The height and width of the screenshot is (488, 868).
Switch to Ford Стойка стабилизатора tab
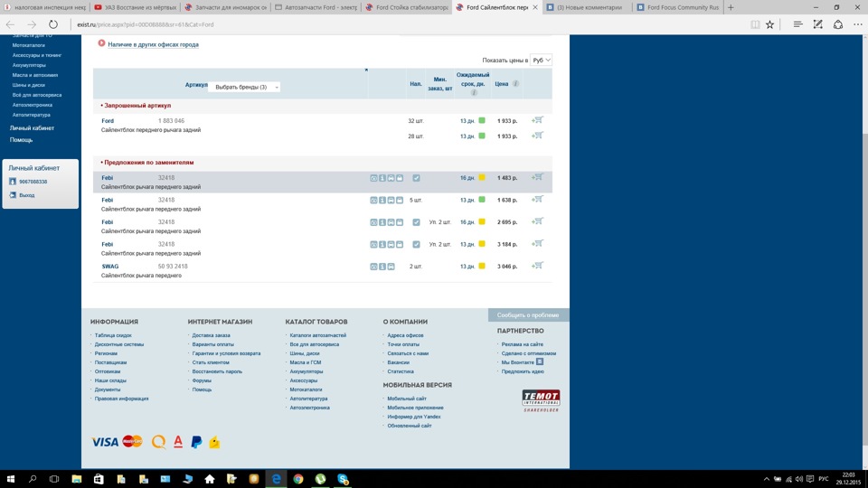pos(407,7)
